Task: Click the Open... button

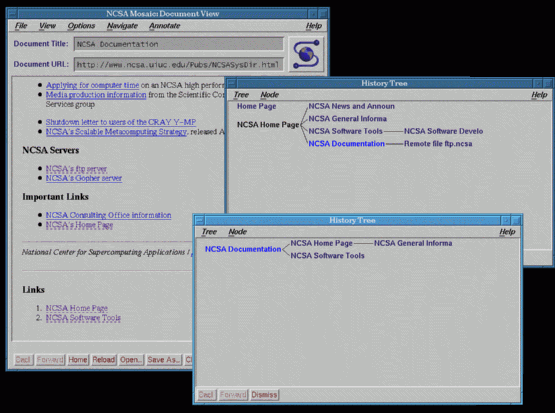Action: tap(131, 360)
